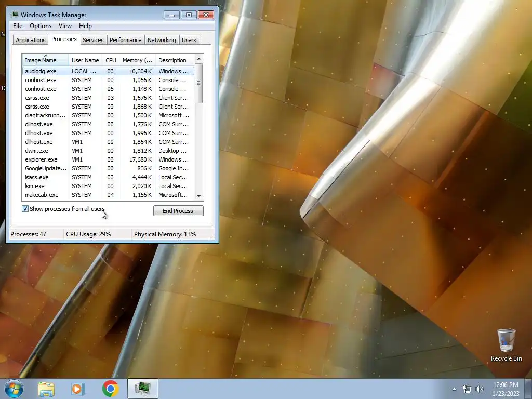532x399 pixels.
Task: Select conhost.exe using 1,056 K memory
Action: pyautogui.click(x=108, y=80)
